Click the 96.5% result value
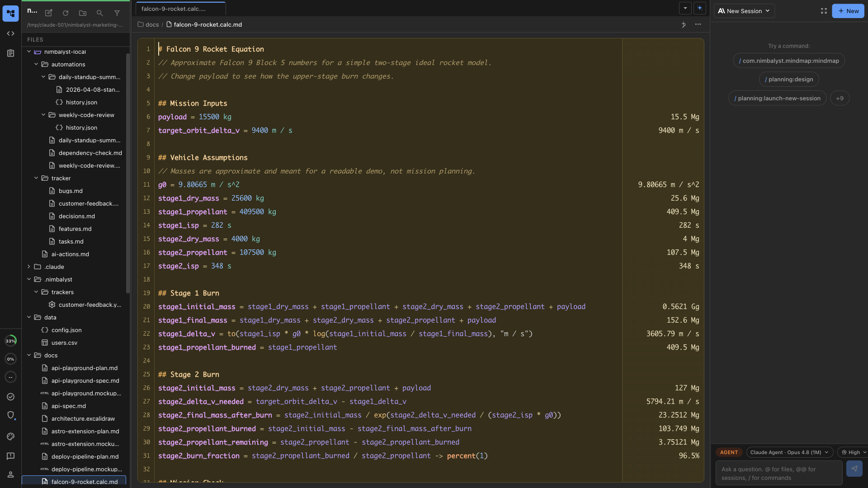868x488 pixels. (689, 455)
